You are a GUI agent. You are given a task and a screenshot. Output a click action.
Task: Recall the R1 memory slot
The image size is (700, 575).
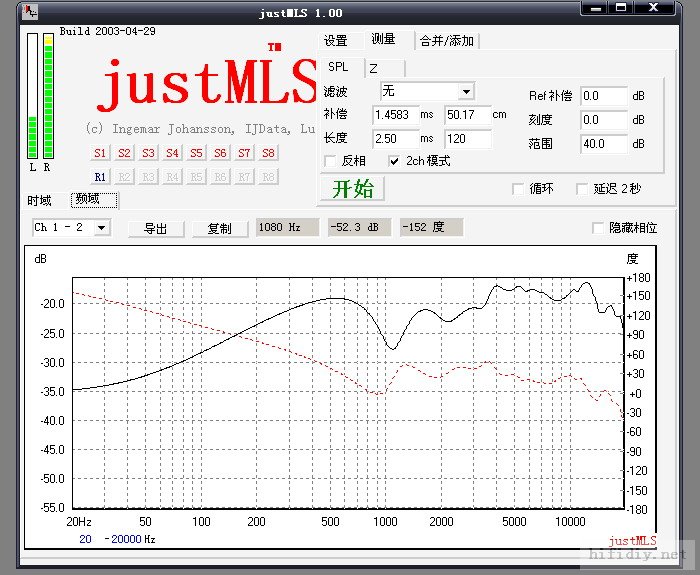pos(100,177)
